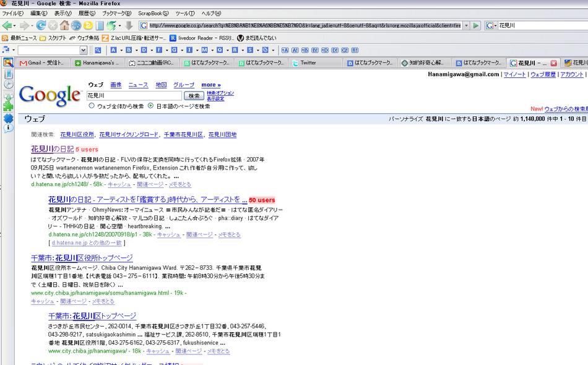Open the ファイル(F) menu

pyautogui.click(x=13, y=13)
